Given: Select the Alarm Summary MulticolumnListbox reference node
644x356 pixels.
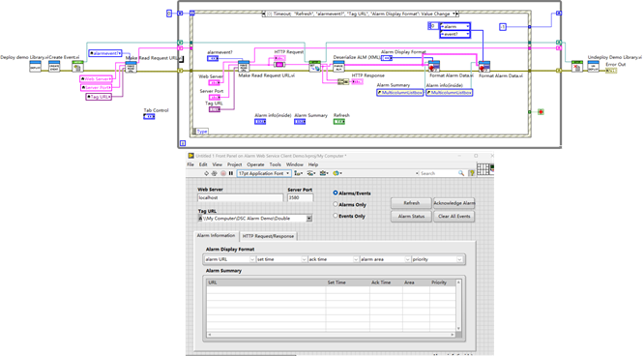Looking at the screenshot, I should [x=400, y=93].
